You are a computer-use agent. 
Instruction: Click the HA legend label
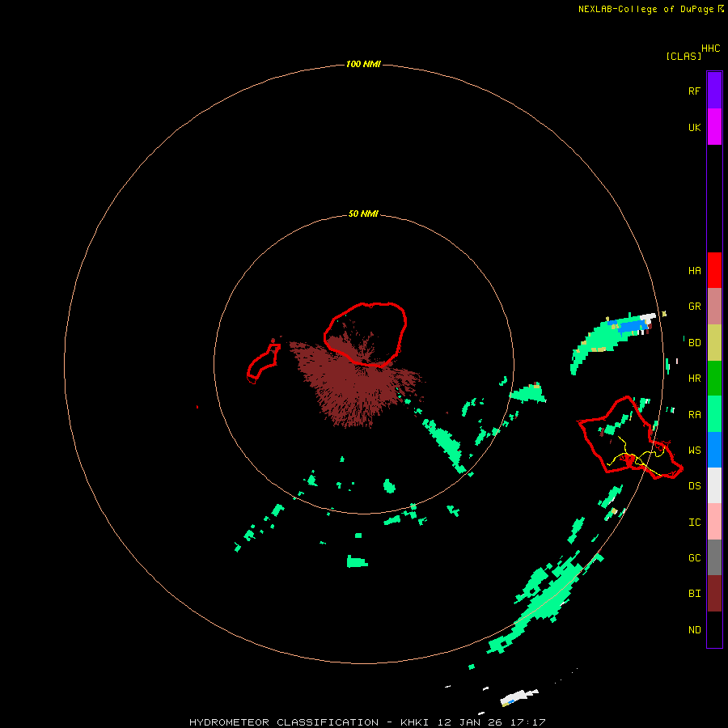[694, 270]
